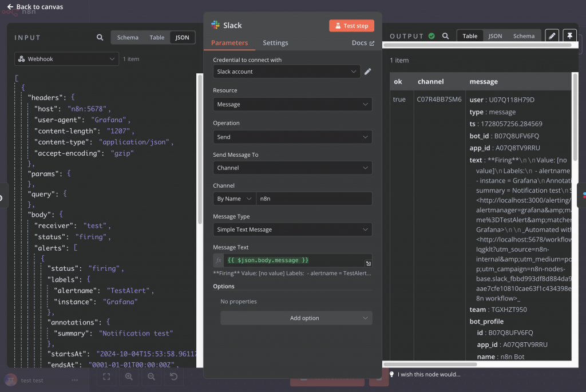The height and width of the screenshot is (392, 586).
Task: Click the "headers" key in input JSON
Action: pyautogui.click(x=45, y=97)
